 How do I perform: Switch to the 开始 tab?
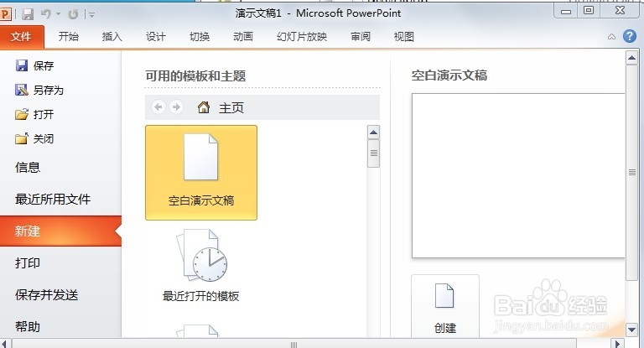(68, 37)
